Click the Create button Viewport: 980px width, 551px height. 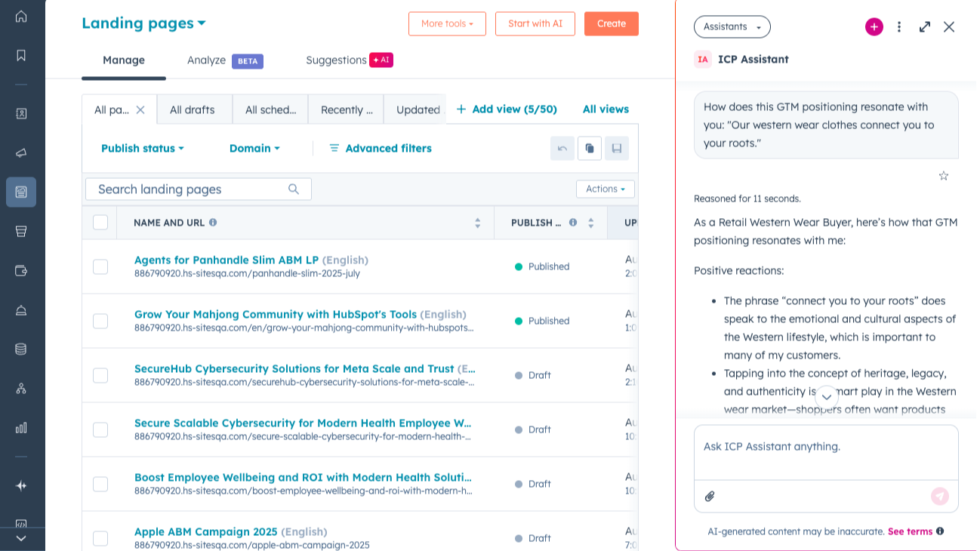click(x=612, y=23)
